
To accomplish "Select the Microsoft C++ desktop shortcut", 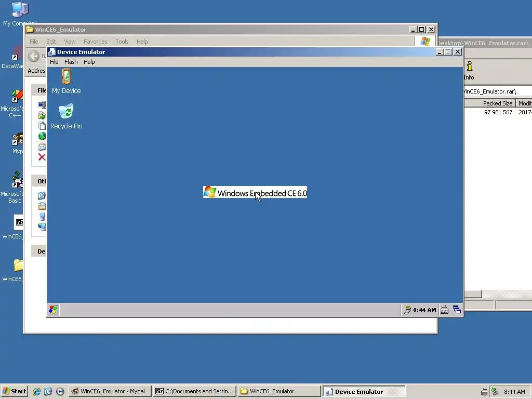I will (13, 103).
